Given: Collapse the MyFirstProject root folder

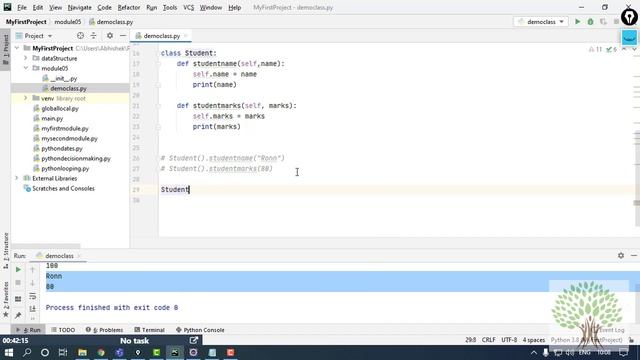Looking at the screenshot, I should coord(17,48).
